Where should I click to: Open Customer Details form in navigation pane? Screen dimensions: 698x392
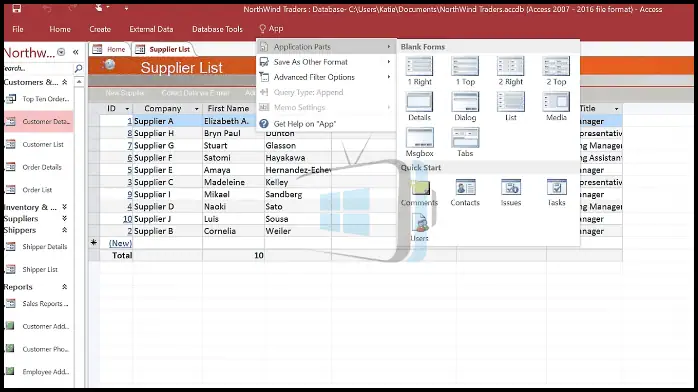(39, 121)
